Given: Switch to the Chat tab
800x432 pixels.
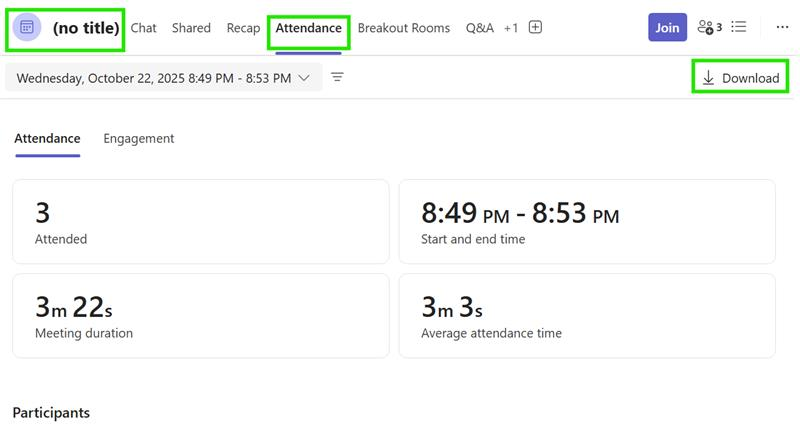Looking at the screenshot, I should (x=144, y=28).
